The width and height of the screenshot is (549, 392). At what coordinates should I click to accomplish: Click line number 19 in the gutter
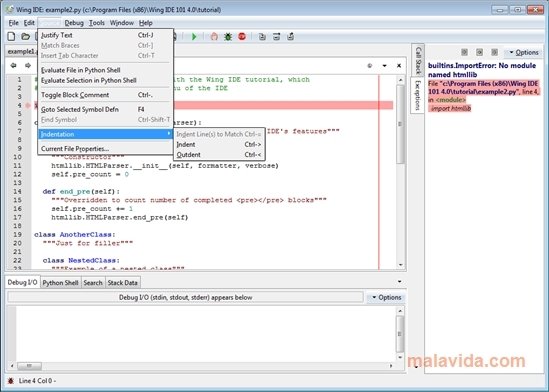tap(18, 234)
